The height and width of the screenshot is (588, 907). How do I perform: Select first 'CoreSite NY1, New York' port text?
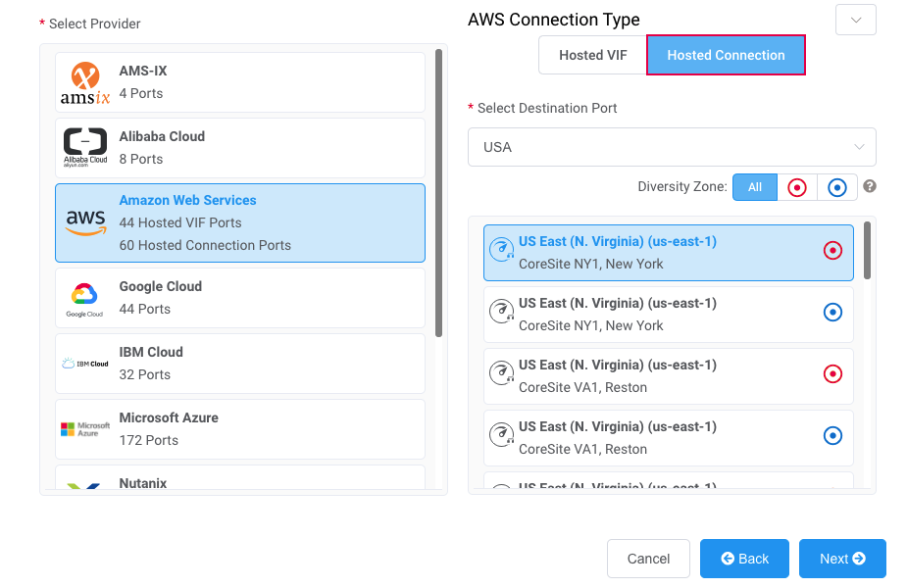(590, 264)
